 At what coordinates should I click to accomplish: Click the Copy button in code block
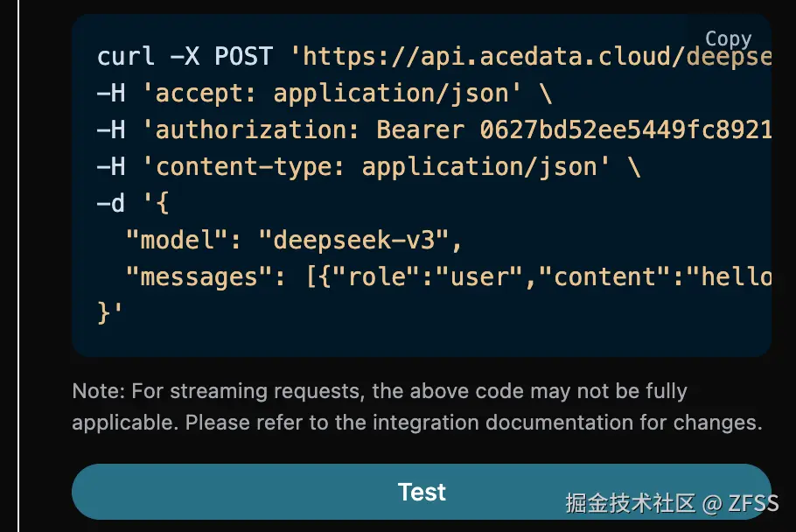(x=728, y=38)
